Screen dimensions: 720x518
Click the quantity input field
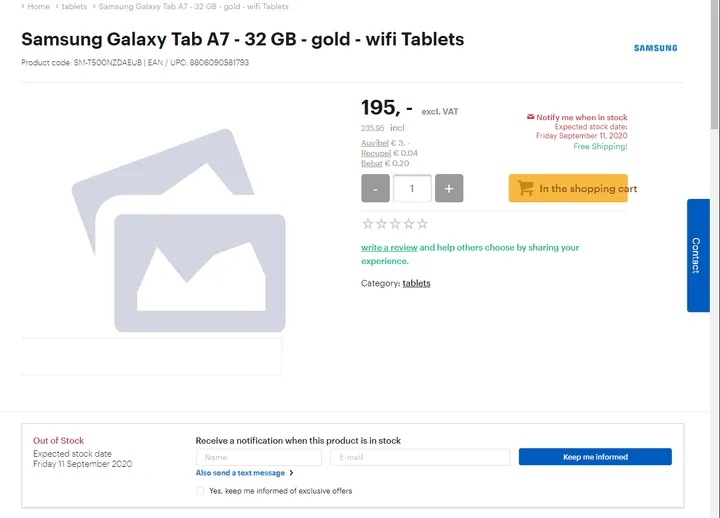point(412,188)
